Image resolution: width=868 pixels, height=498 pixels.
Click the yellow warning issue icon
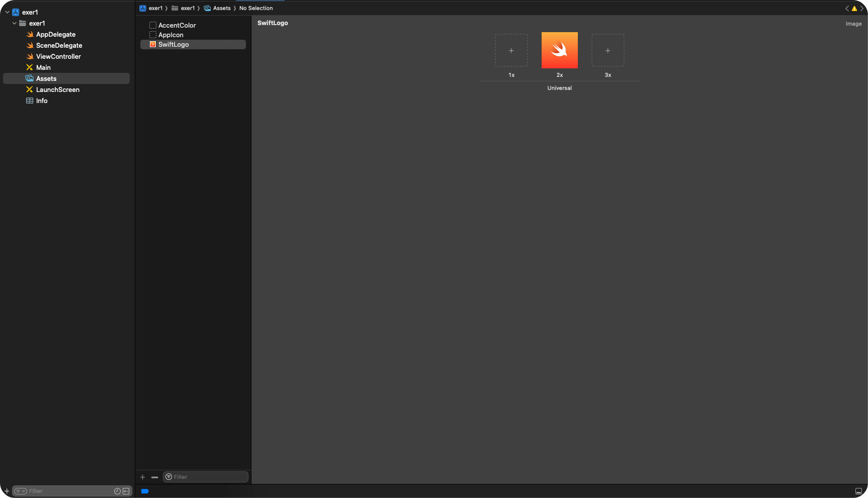(x=854, y=9)
